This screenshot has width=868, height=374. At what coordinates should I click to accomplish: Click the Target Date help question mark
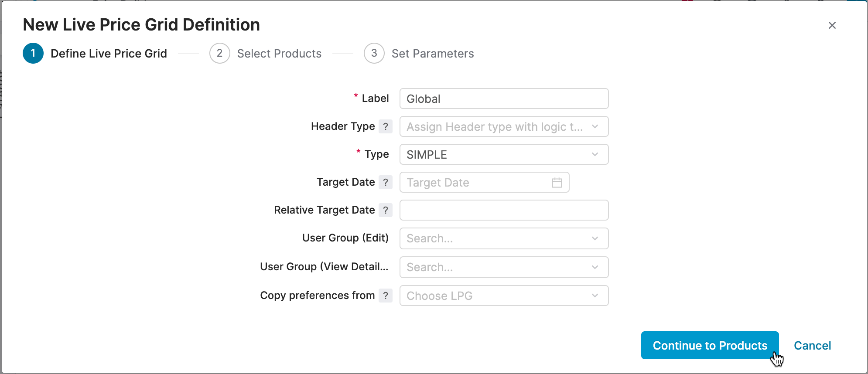point(385,182)
